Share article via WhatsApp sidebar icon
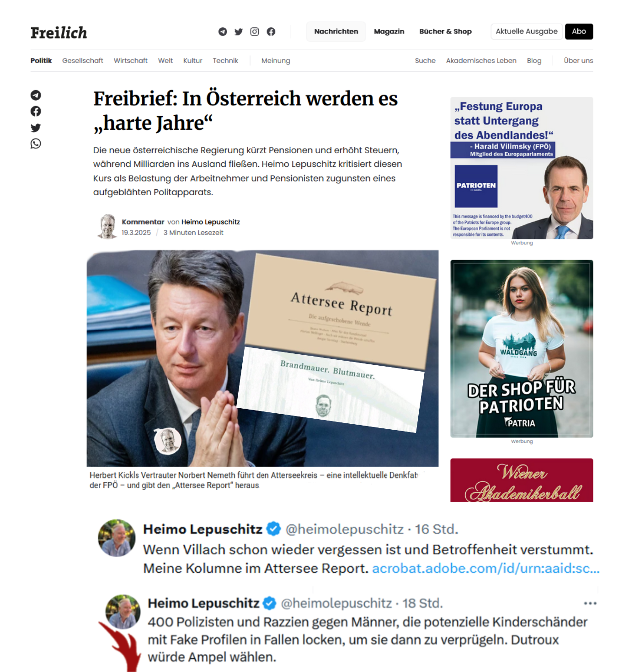Viewport: 640px width, 672px height. point(36,144)
